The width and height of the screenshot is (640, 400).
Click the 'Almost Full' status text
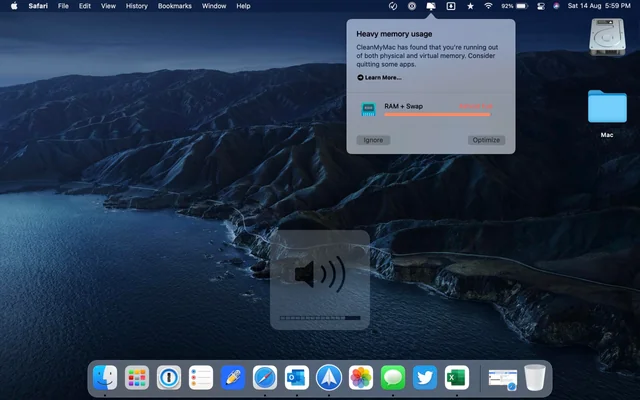click(x=476, y=106)
